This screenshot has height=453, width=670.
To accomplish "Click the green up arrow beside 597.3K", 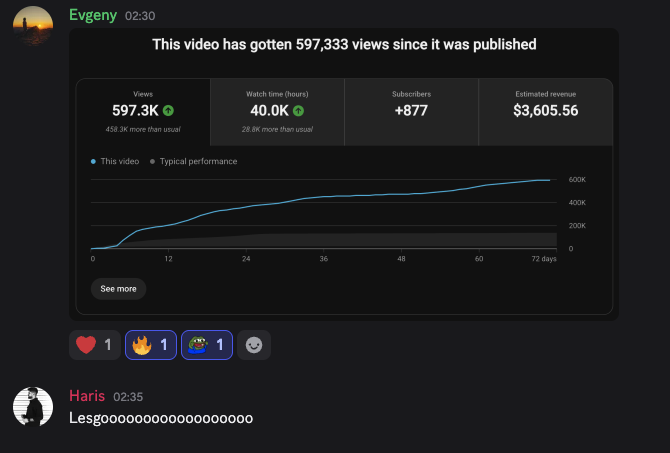I will [168, 111].
